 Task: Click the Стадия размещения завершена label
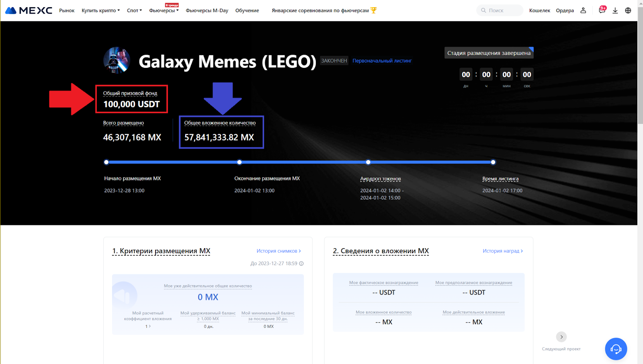489,53
